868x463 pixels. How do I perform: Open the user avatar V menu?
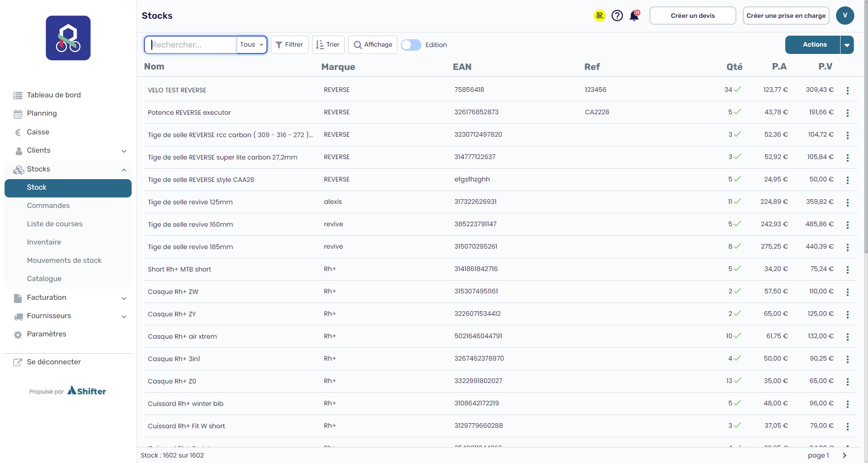[845, 16]
